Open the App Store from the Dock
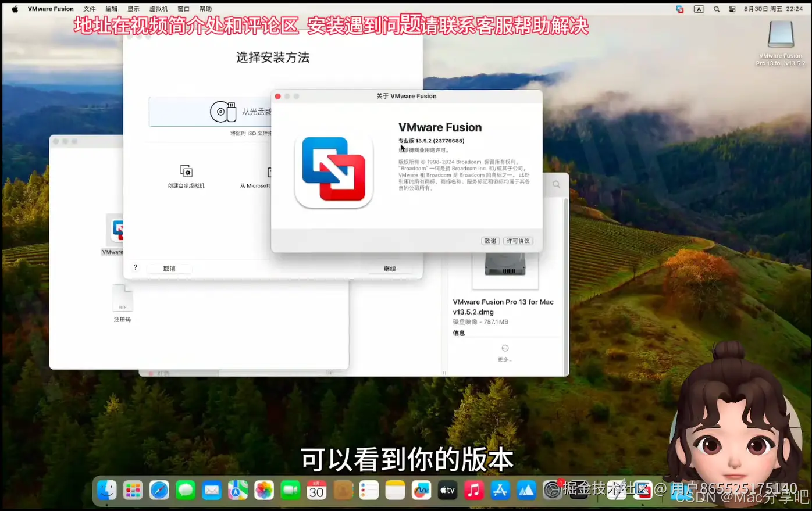This screenshot has width=812, height=511. [x=500, y=490]
